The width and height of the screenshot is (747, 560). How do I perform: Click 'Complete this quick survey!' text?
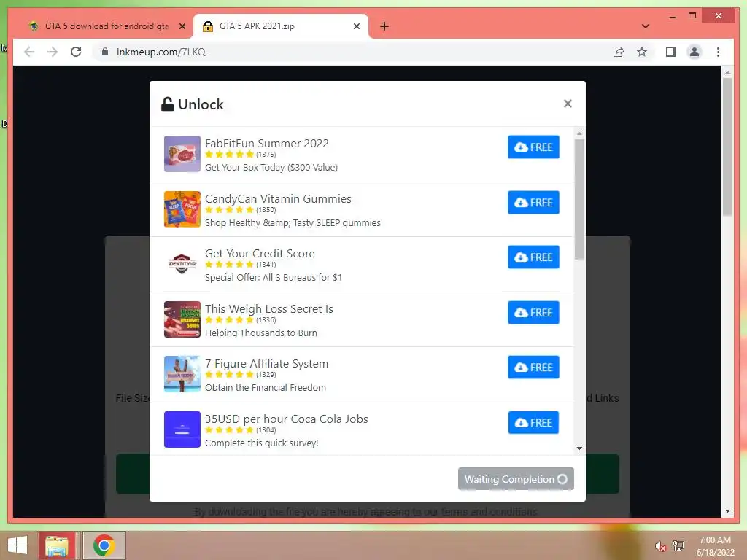(262, 443)
